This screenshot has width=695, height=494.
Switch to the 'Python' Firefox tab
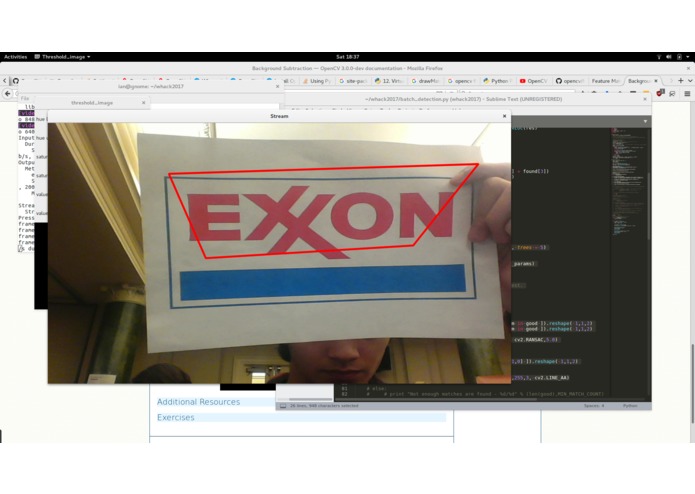(498, 81)
